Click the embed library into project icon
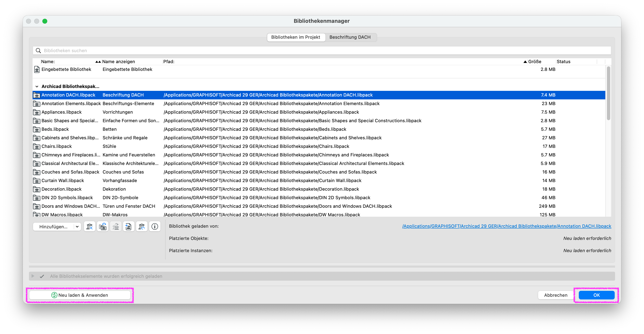Image resolution: width=644 pixels, height=334 pixels. click(x=129, y=226)
